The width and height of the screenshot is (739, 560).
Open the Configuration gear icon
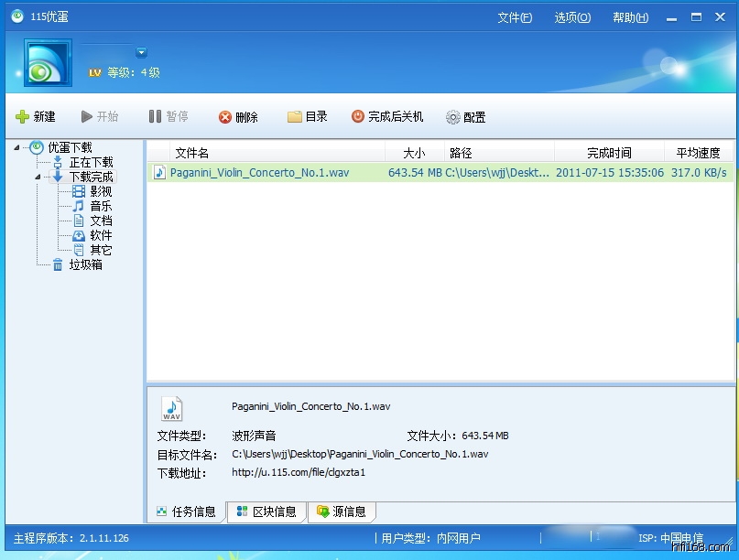(x=453, y=117)
